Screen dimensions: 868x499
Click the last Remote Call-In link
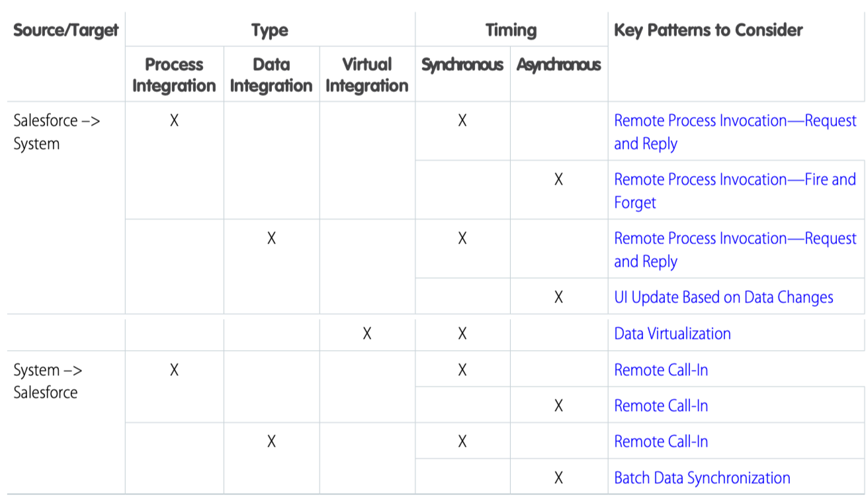point(661,441)
